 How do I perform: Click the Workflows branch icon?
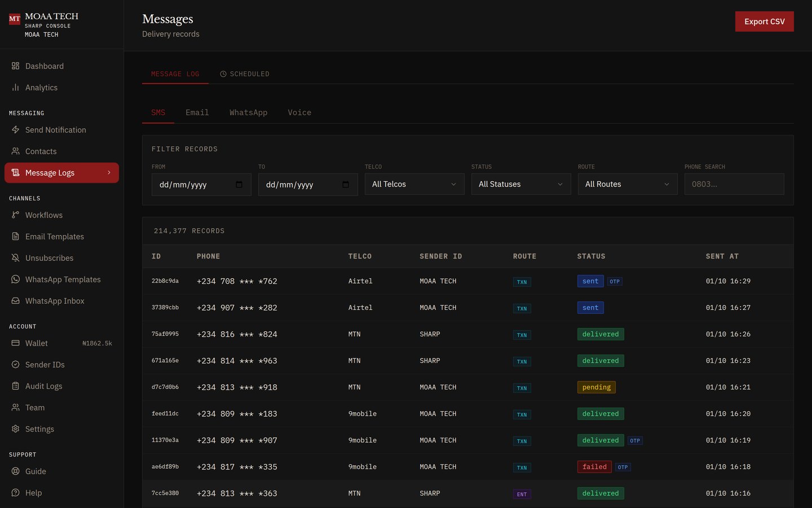tap(15, 215)
